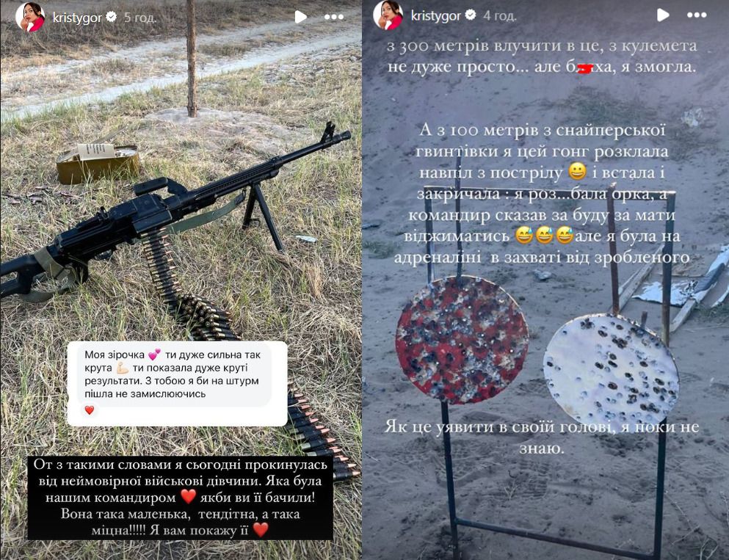The image size is (729, 560).
Task: Open kristygor profile picture in right story
Action: click(x=388, y=15)
